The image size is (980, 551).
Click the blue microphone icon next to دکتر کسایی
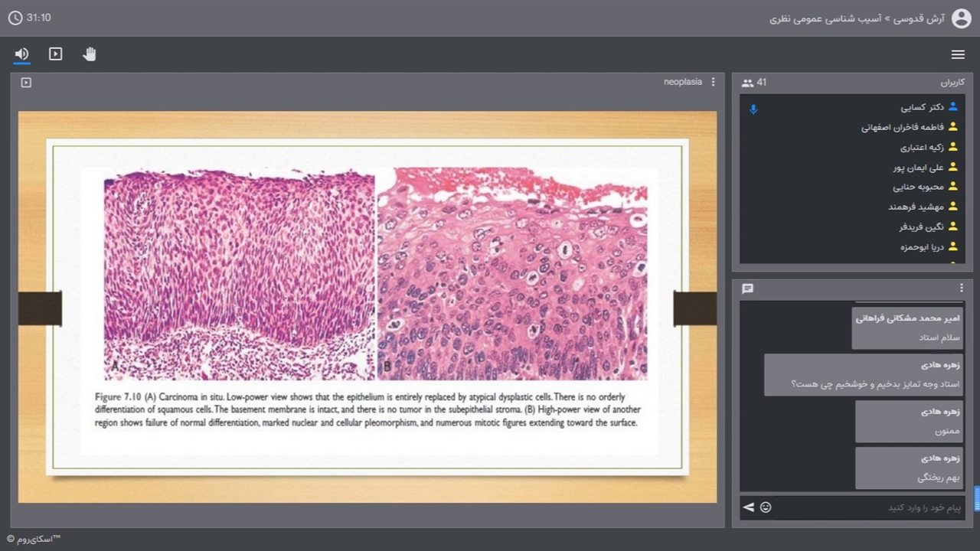753,109
